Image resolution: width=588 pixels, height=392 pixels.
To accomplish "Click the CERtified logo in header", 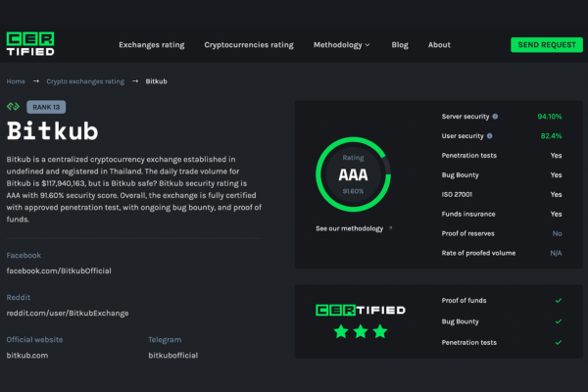I will click(30, 44).
